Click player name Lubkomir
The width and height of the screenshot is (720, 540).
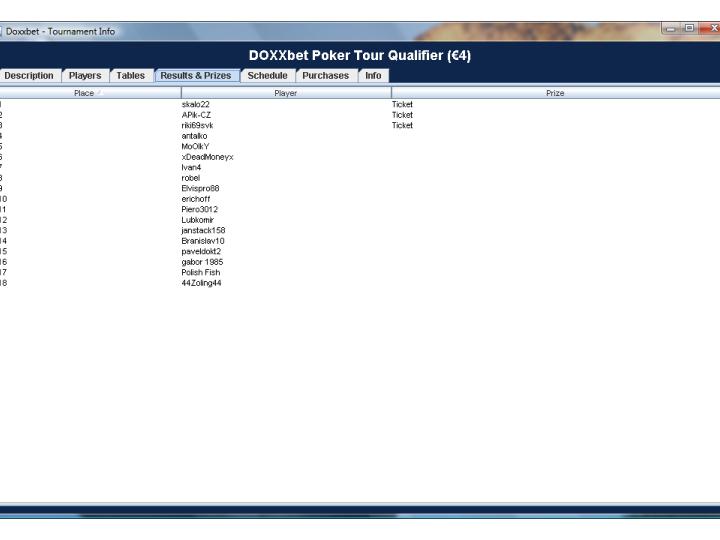[x=197, y=220]
